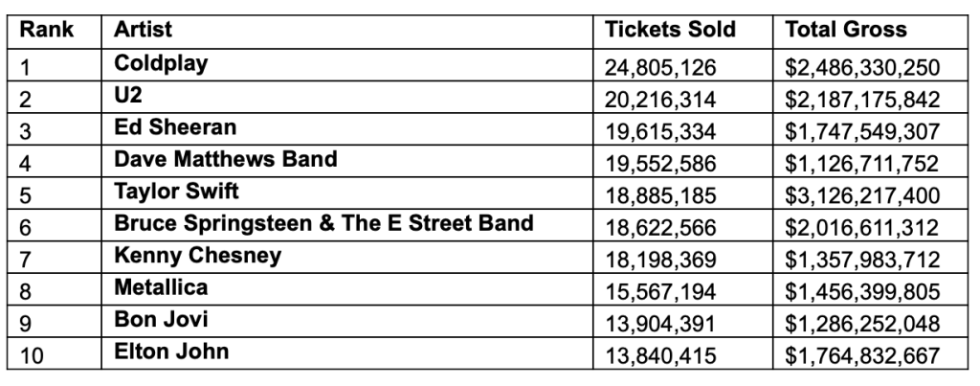Select the U2 artist cell
The height and width of the screenshot is (386, 980).
(128, 95)
